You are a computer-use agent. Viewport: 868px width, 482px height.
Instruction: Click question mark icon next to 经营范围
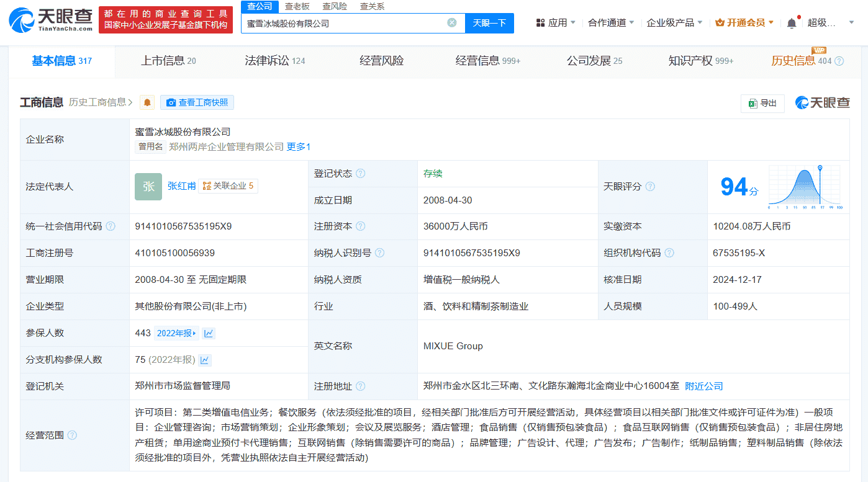(x=72, y=435)
